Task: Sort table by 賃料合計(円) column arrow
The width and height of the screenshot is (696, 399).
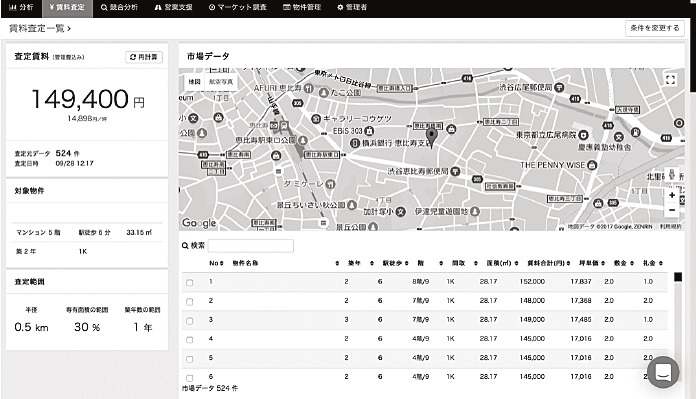Action: 568,263
